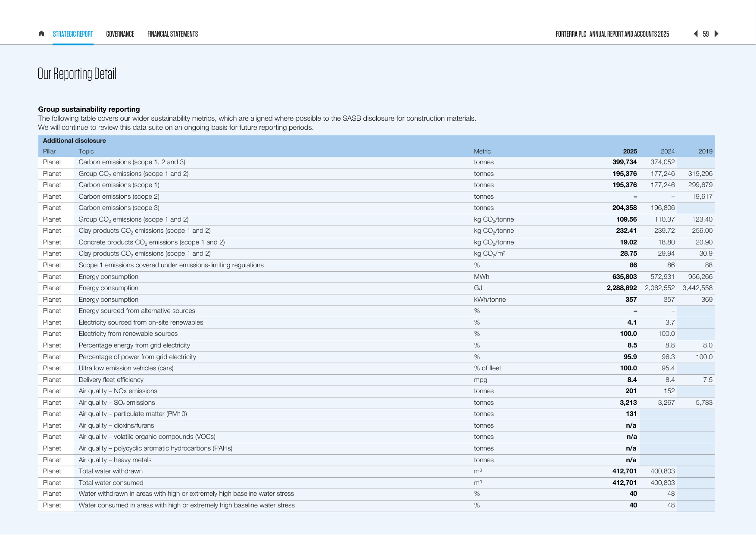Viewport: 756px width, 535px height.
Task: Click the kWh/tonne metric cell
Action: [x=490, y=300]
